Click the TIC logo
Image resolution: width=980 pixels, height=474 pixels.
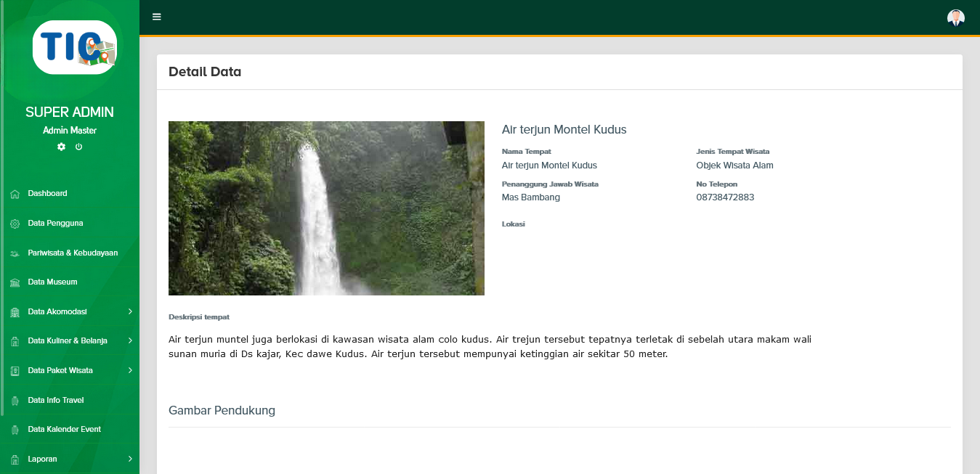coord(75,47)
